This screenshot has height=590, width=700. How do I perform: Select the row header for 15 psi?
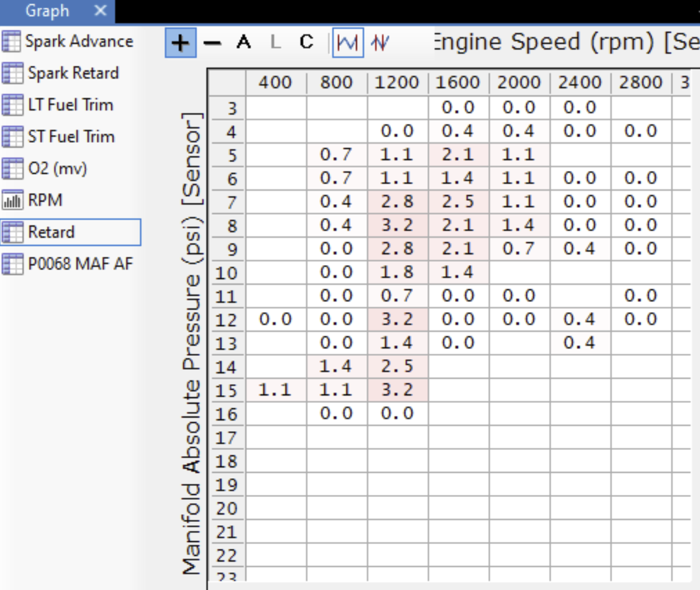(x=227, y=390)
